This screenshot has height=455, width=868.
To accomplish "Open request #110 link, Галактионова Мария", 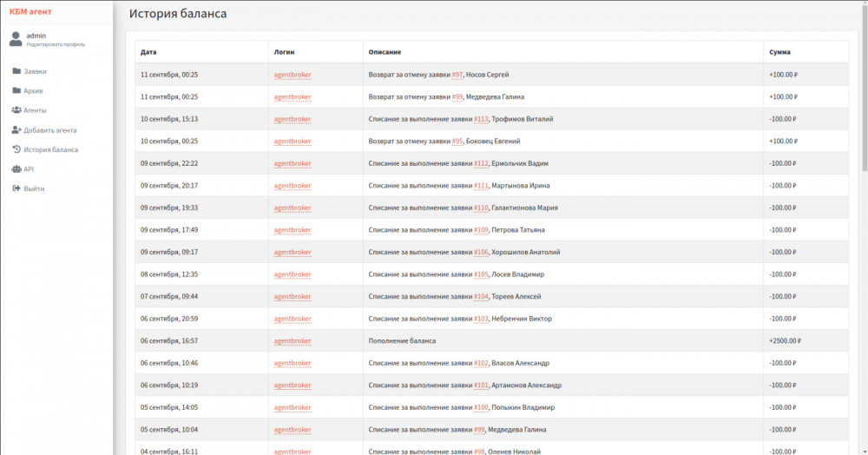I will [x=481, y=208].
